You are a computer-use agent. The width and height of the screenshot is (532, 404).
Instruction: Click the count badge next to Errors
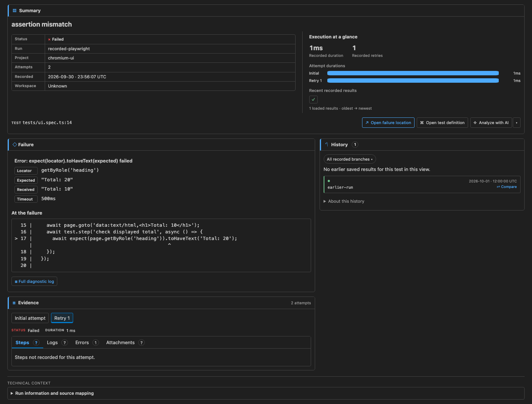pos(96,343)
